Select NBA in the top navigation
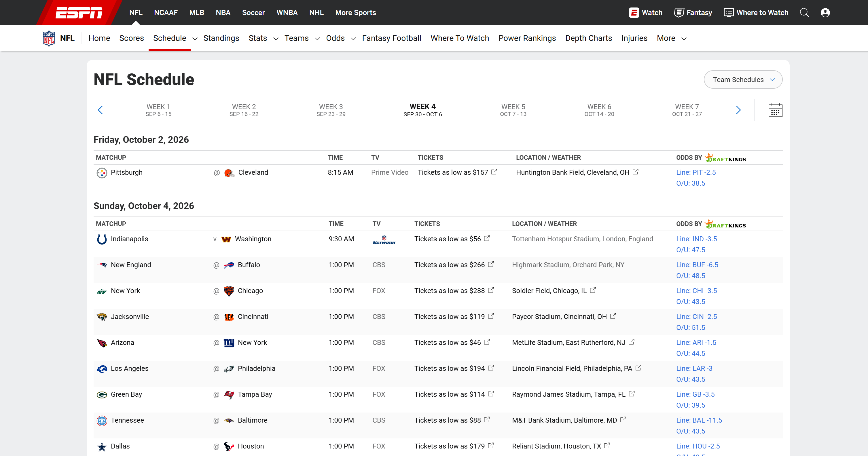868x456 pixels. 223,13
